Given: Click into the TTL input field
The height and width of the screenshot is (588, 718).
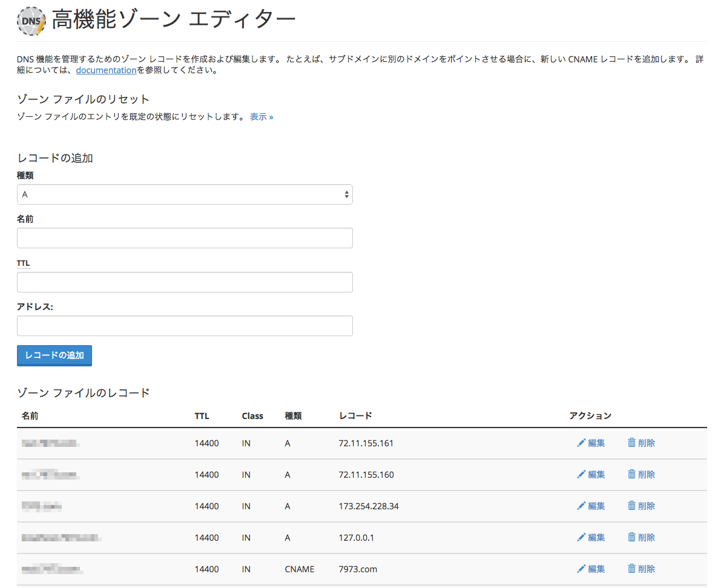Looking at the screenshot, I should (x=185, y=282).
